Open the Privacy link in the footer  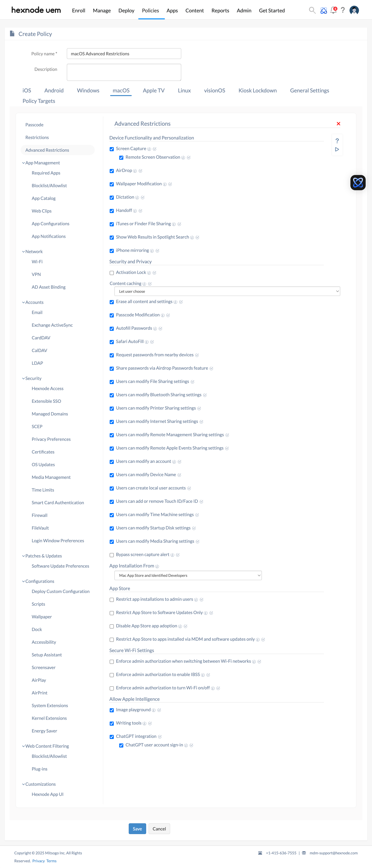coord(38,861)
